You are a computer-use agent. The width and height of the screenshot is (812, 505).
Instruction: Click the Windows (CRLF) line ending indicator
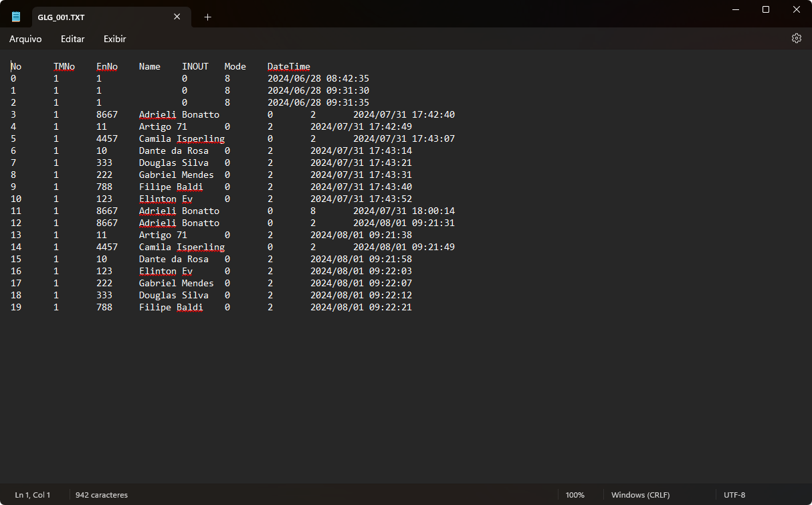[x=641, y=495]
